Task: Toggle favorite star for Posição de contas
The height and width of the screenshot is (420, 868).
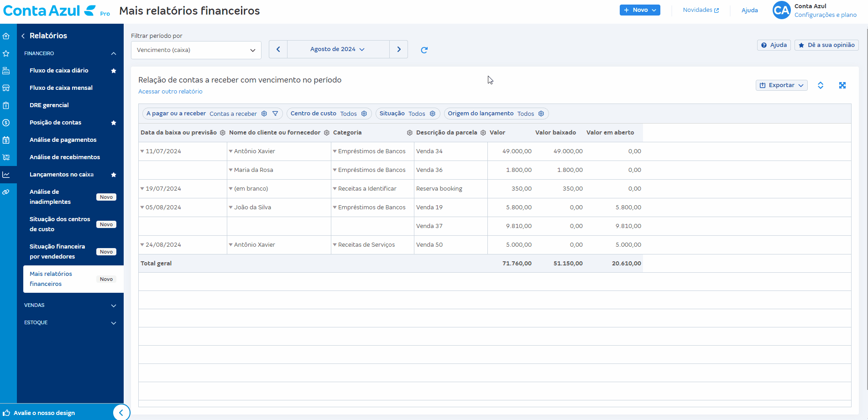Action: 114,123
